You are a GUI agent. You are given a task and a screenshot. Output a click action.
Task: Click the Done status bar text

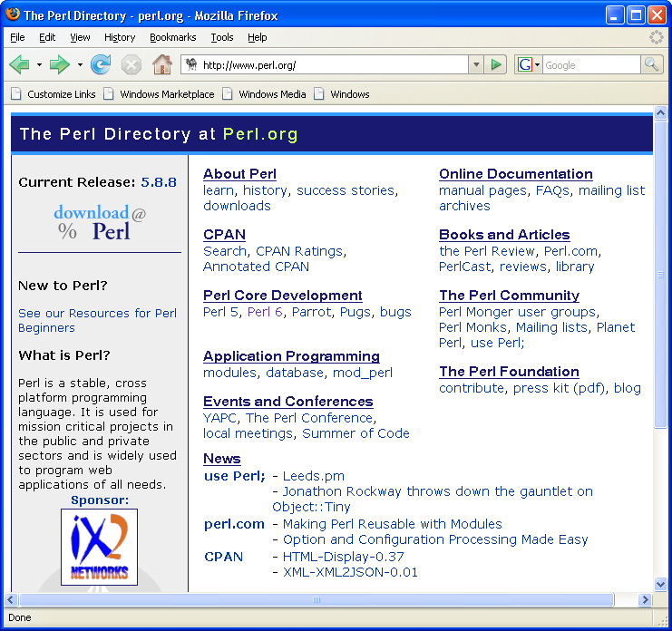tap(20, 617)
